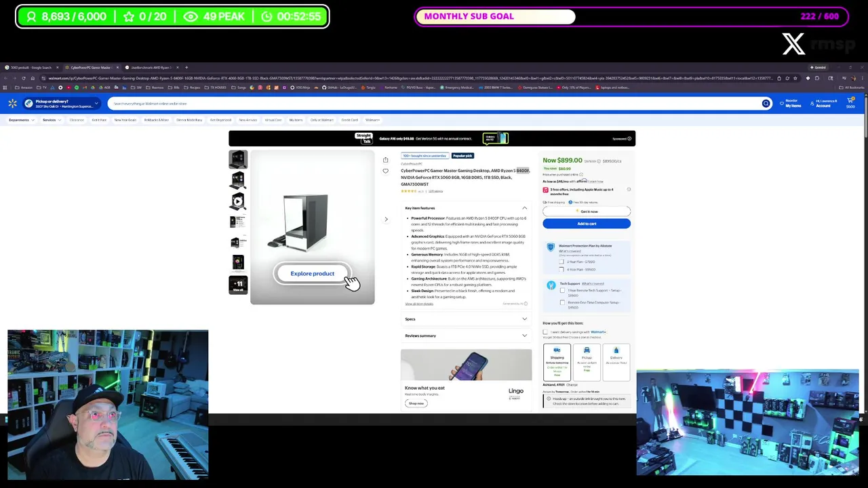Click the X logo overlay
This screenshot has width=868, height=488.
coord(793,44)
